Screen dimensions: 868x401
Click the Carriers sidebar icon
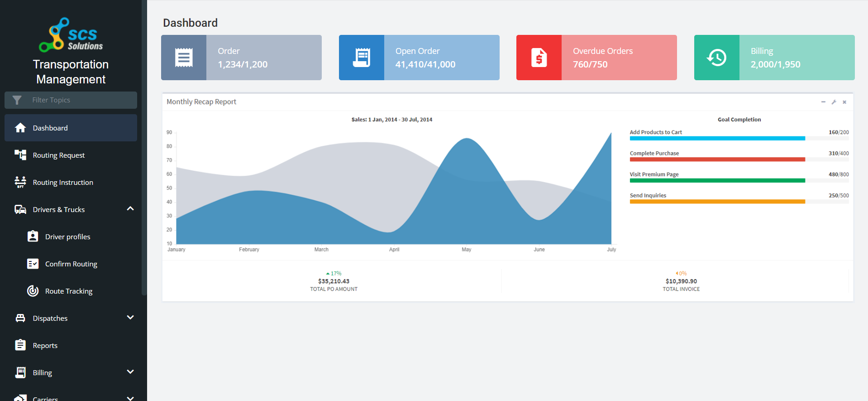[x=20, y=398]
